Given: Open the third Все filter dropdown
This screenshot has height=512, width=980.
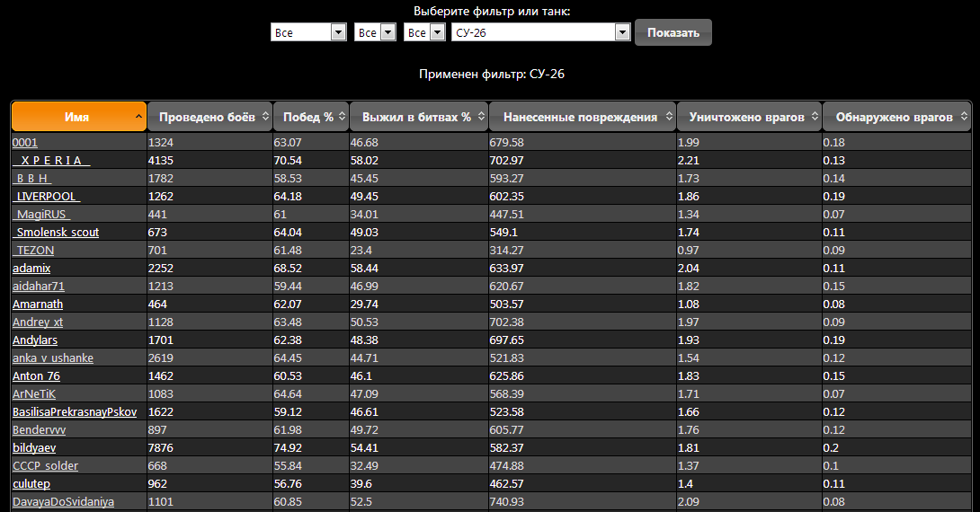Looking at the screenshot, I should click(x=437, y=32).
